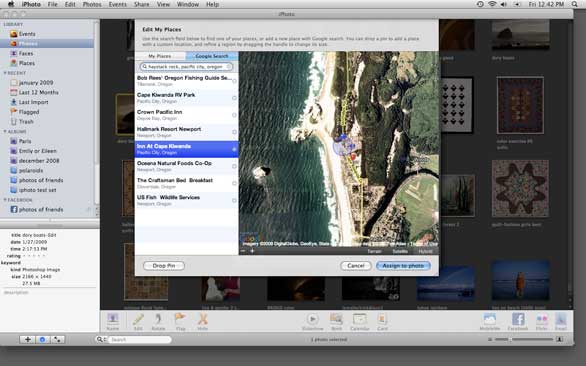Click the Drop Pin button
The width and height of the screenshot is (586, 366).
click(x=164, y=266)
